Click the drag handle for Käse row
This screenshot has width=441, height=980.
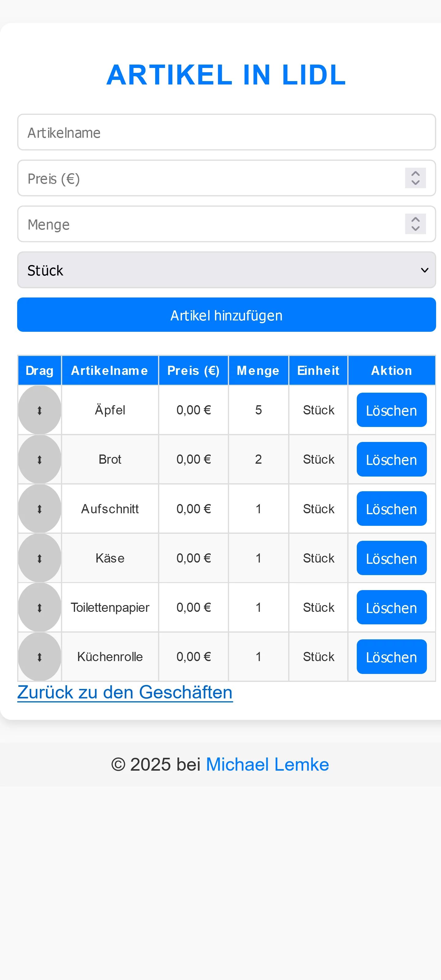click(x=39, y=558)
